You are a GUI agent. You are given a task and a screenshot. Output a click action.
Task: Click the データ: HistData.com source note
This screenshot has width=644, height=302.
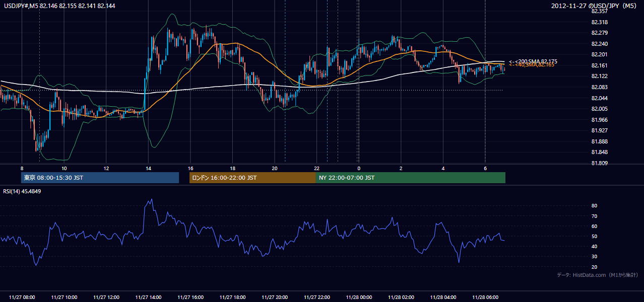[598, 275]
